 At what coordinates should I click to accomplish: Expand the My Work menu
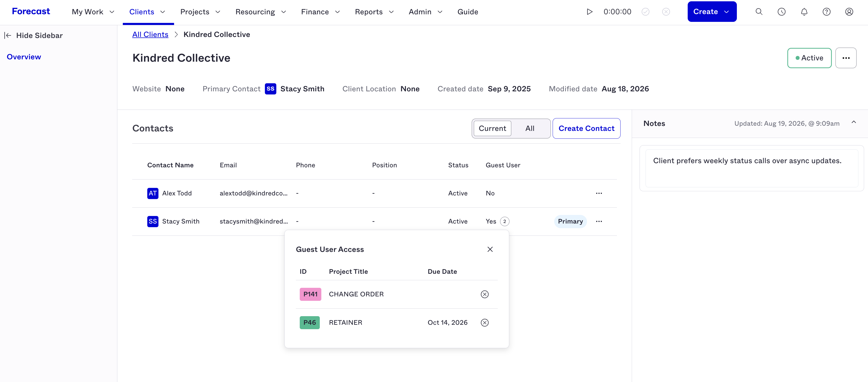click(x=93, y=12)
